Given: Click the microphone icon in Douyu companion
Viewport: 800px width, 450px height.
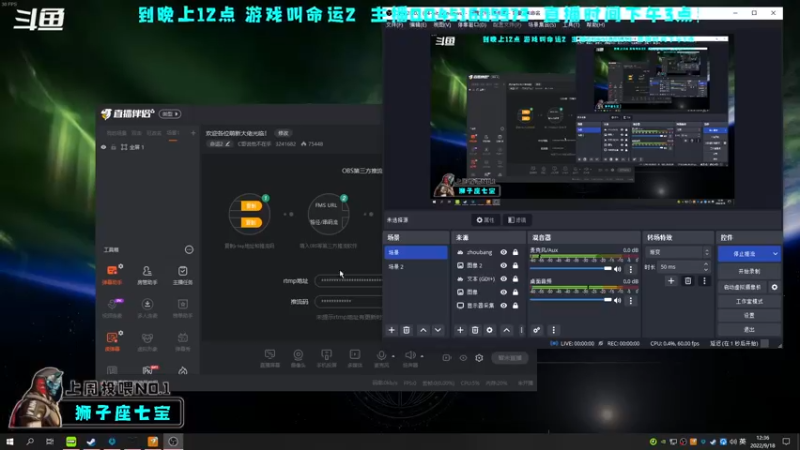Looking at the screenshot, I should [x=381, y=356].
